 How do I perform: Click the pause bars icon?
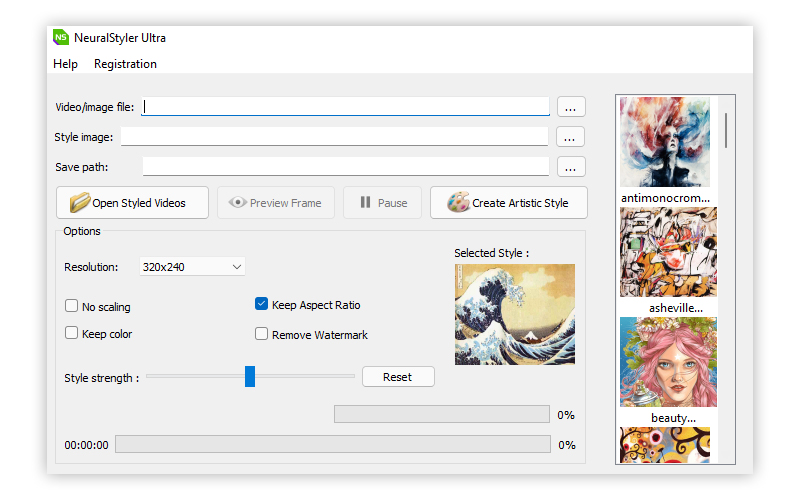pyautogui.click(x=365, y=202)
